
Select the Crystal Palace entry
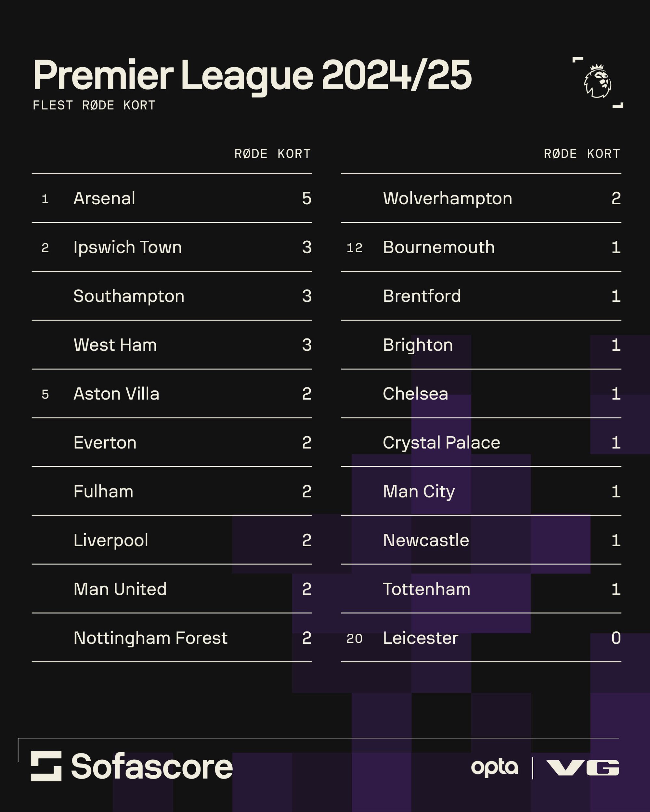click(x=441, y=443)
